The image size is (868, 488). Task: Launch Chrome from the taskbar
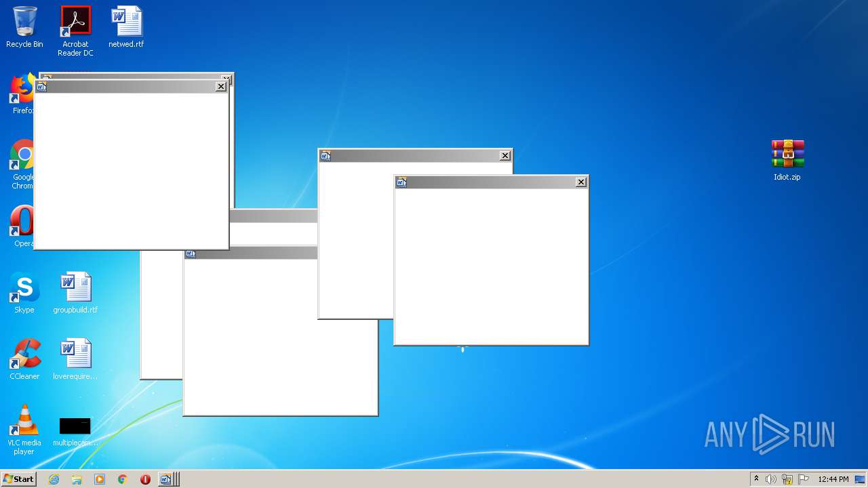point(123,479)
